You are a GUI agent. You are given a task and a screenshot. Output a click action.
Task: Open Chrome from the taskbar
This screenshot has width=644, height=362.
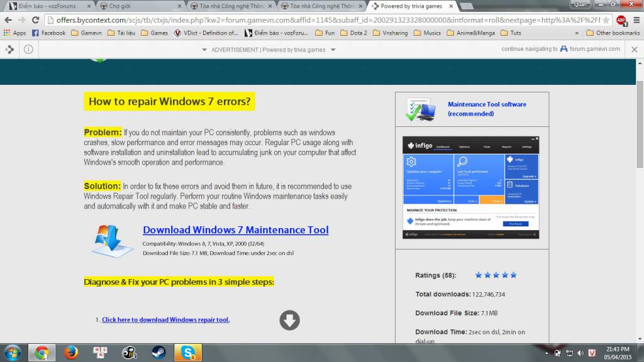coord(42,353)
